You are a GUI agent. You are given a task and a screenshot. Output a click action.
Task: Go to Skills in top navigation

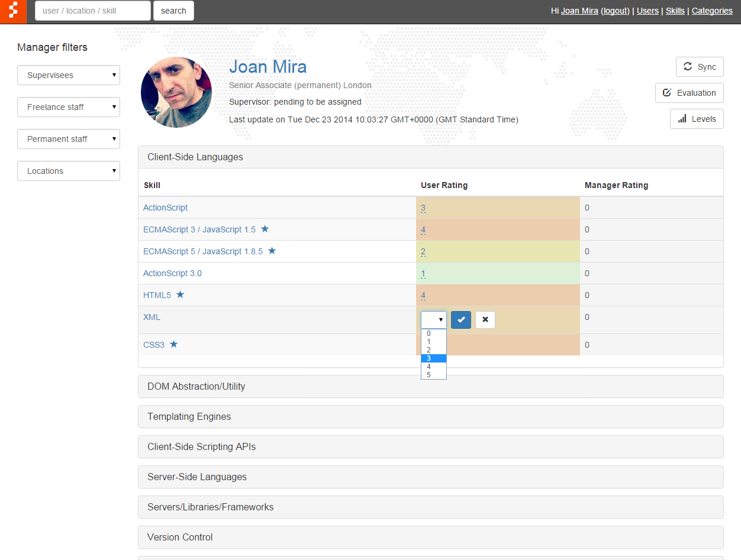point(675,11)
